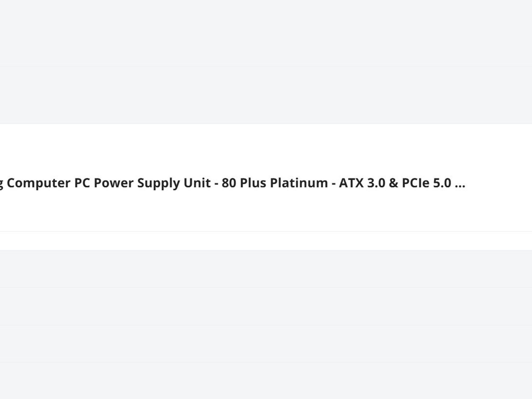
Task: Click the word "Supply" in the title
Action: tap(158, 183)
